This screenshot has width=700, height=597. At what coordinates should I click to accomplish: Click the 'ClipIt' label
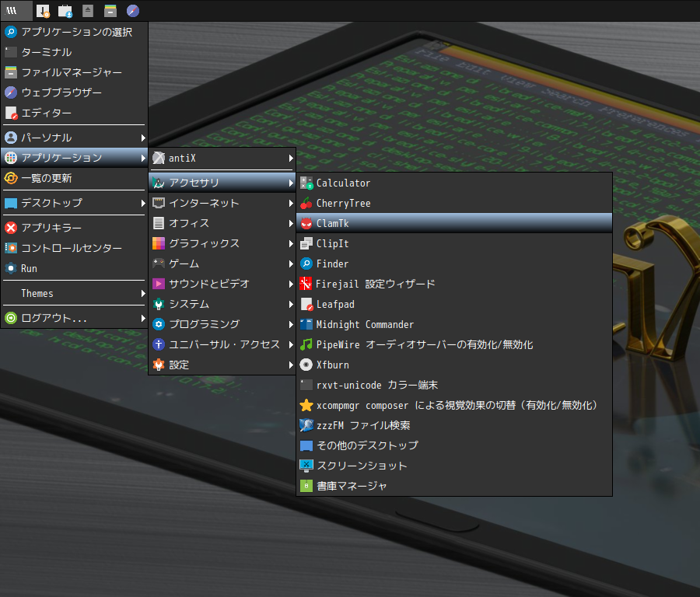pyautogui.click(x=333, y=243)
